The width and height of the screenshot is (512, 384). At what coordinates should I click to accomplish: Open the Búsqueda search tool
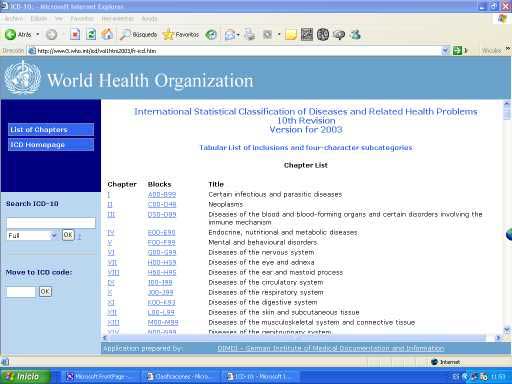(138, 34)
